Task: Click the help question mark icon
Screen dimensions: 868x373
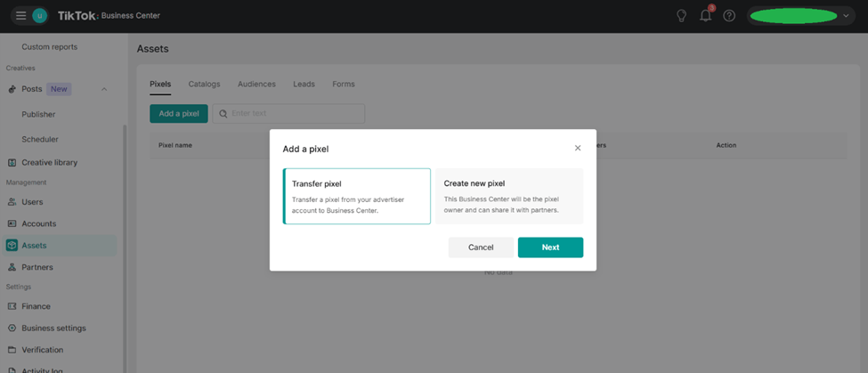Action: (729, 16)
